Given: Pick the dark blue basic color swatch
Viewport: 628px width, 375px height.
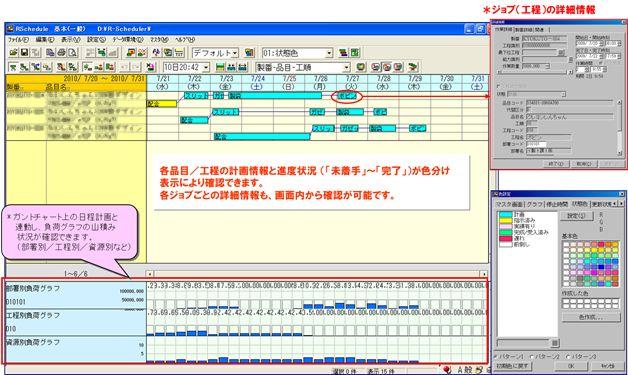Looking at the screenshot, I should tap(601, 267).
